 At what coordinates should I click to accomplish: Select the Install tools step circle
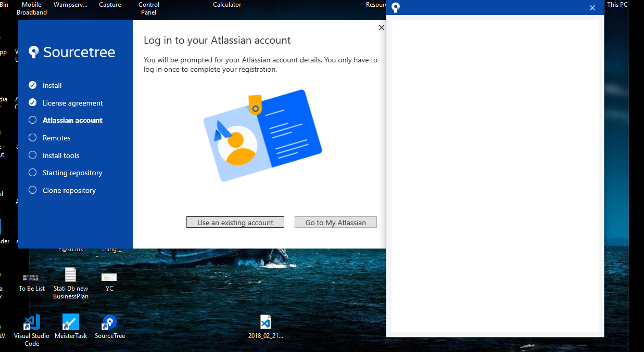pos(32,155)
